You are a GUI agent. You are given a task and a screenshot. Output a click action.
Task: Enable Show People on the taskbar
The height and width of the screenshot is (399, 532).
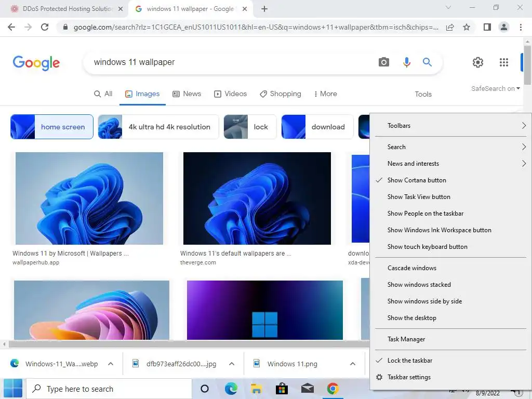(450, 214)
